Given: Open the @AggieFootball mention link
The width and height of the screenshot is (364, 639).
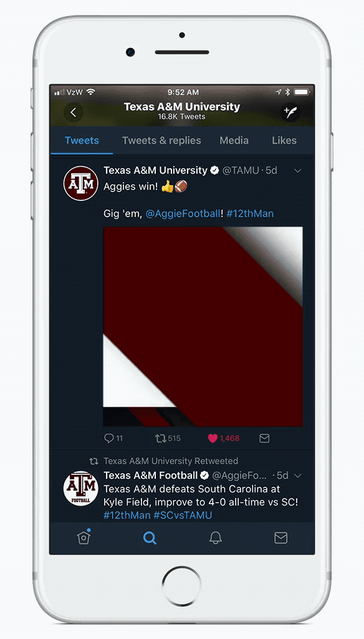Looking at the screenshot, I should (x=183, y=213).
